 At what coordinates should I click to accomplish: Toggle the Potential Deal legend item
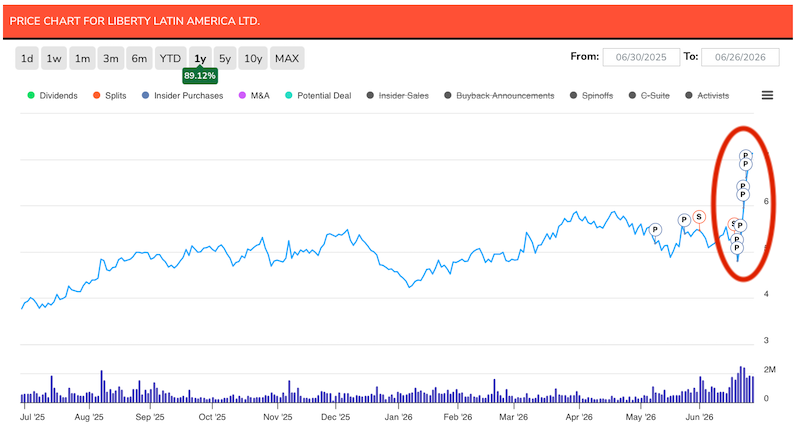(x=318, y=95)
